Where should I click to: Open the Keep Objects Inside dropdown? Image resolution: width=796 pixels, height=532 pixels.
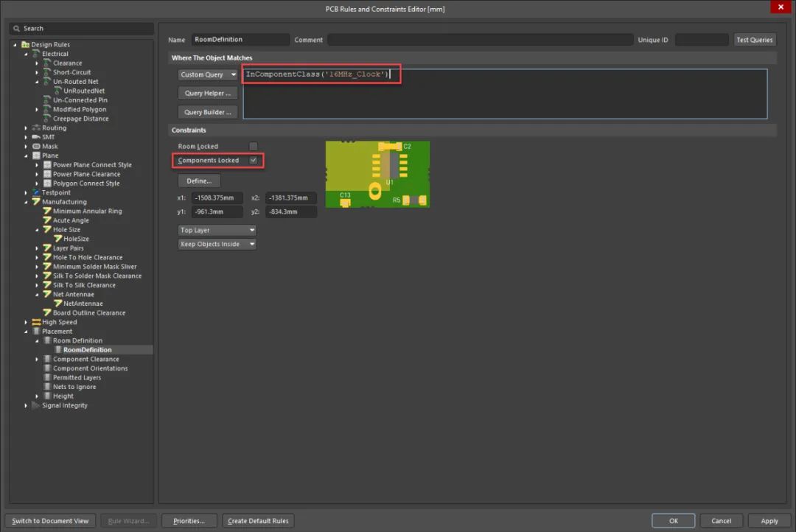[217, 244]
